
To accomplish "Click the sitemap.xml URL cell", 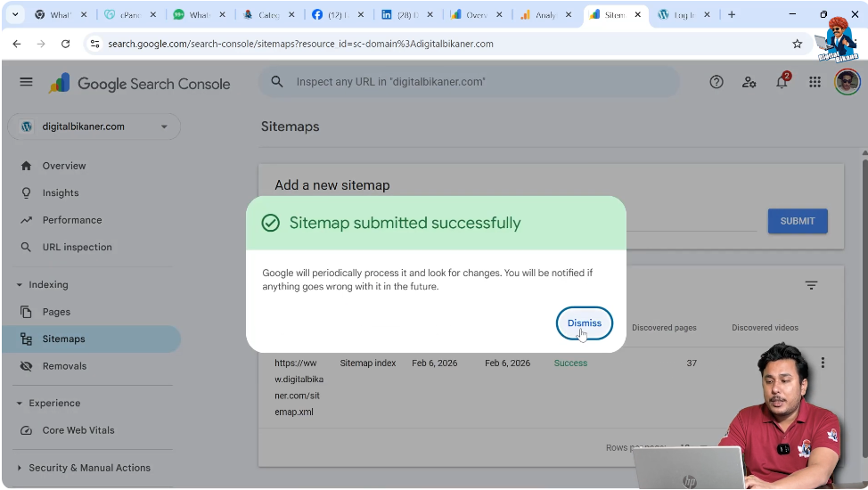I will pyautogui.click(x=299, y=388).
